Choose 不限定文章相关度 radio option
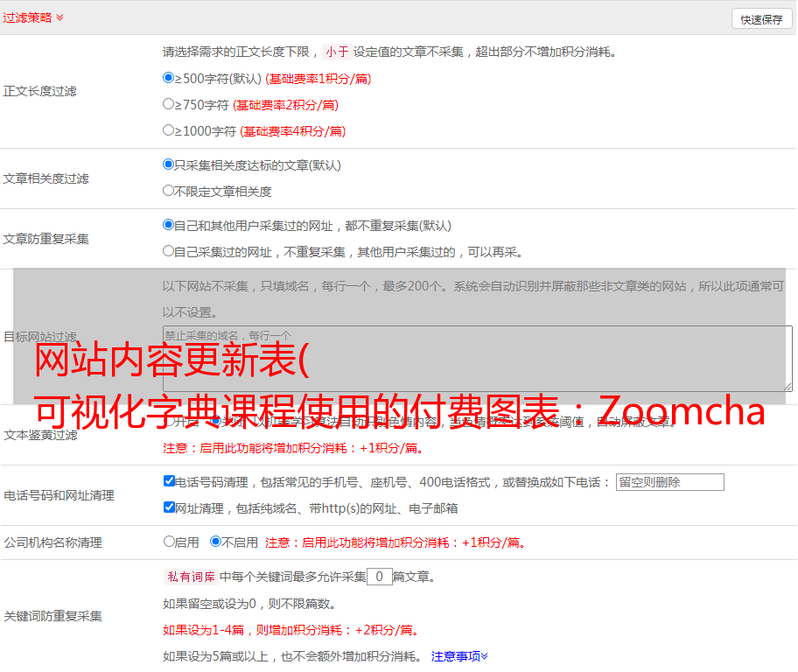Viewport: 798px width, 672px height. [168, 191]
